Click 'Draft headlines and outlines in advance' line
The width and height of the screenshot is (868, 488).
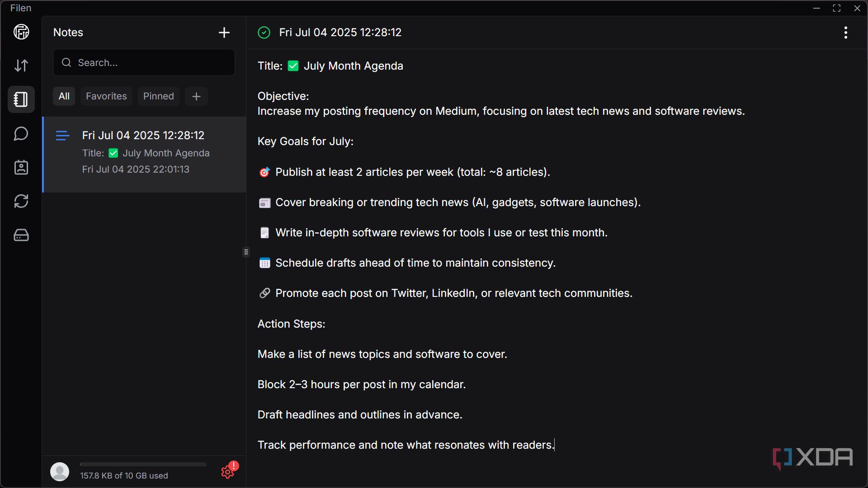point(360,415)
